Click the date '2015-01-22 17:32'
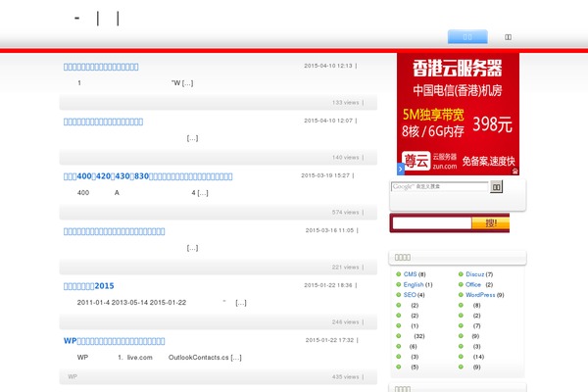The width and height of the screenshot is (588, 392). click(329, 340)
